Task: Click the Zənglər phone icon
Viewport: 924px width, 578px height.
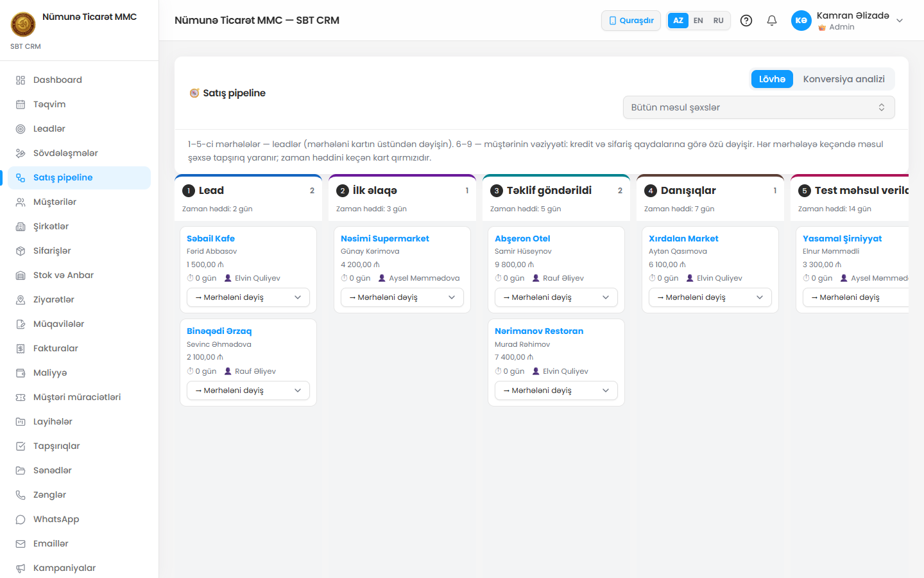Action: [x=21, y=495]
